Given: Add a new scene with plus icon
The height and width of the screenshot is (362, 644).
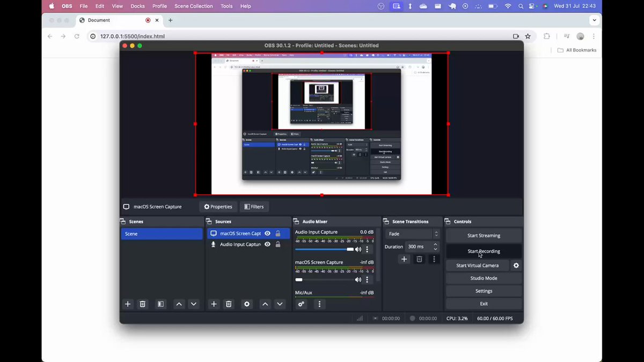Looking at the screenshot, I should 128,304.
